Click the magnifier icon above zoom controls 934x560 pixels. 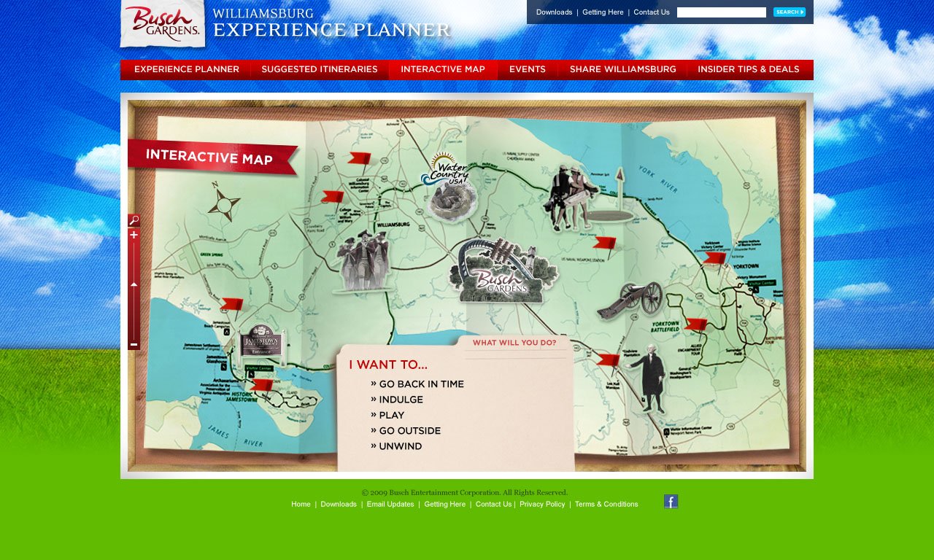tap(134, 220)
